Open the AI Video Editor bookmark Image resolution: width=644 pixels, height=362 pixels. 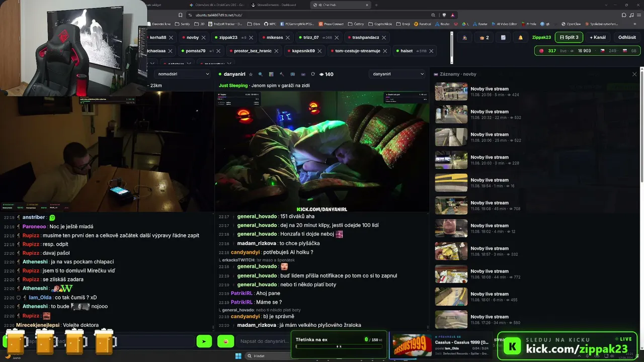point(505,24)
